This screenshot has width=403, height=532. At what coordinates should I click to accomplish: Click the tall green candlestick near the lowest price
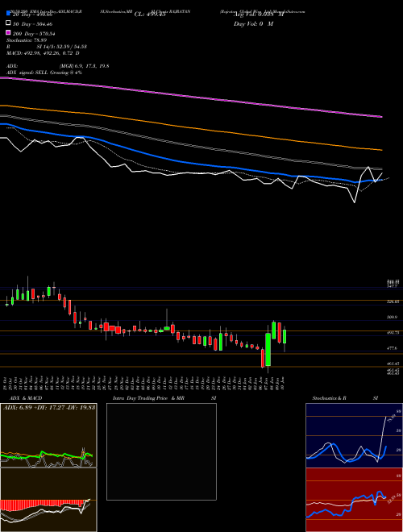[x=268, y=350]
